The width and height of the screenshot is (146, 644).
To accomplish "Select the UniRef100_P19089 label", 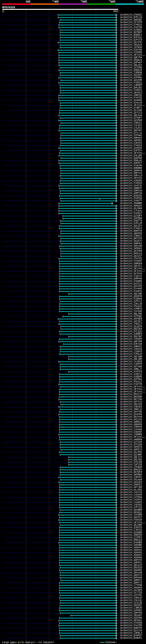I will tap(131, 623).
